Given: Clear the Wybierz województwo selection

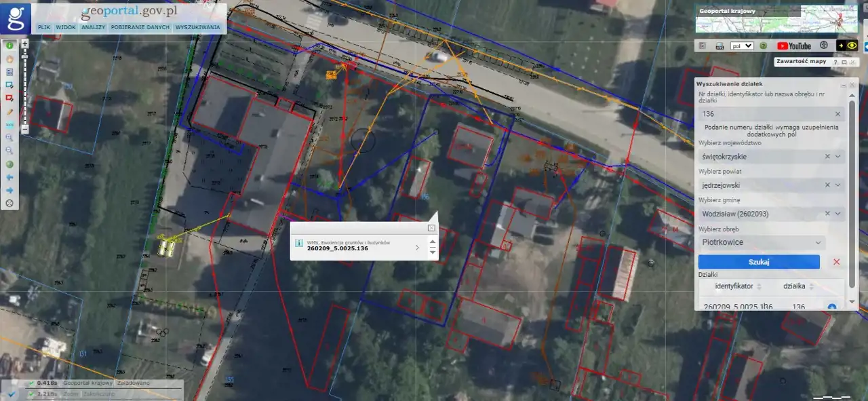Looking at the screenshot, I should (x=827, y=157).
